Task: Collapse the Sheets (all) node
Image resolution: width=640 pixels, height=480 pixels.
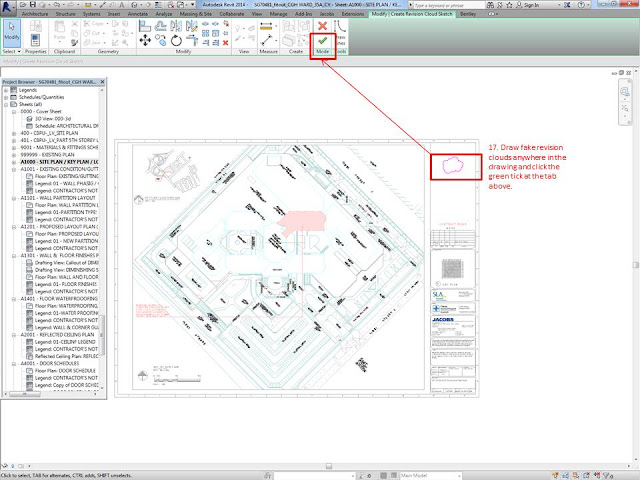Action: [6, 104]
